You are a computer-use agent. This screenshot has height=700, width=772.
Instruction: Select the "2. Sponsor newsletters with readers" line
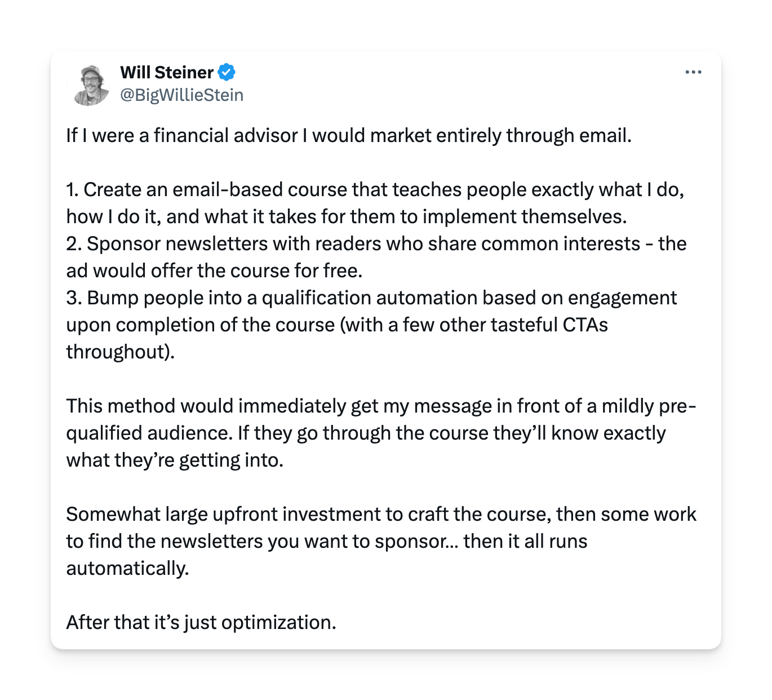[376, 244]
